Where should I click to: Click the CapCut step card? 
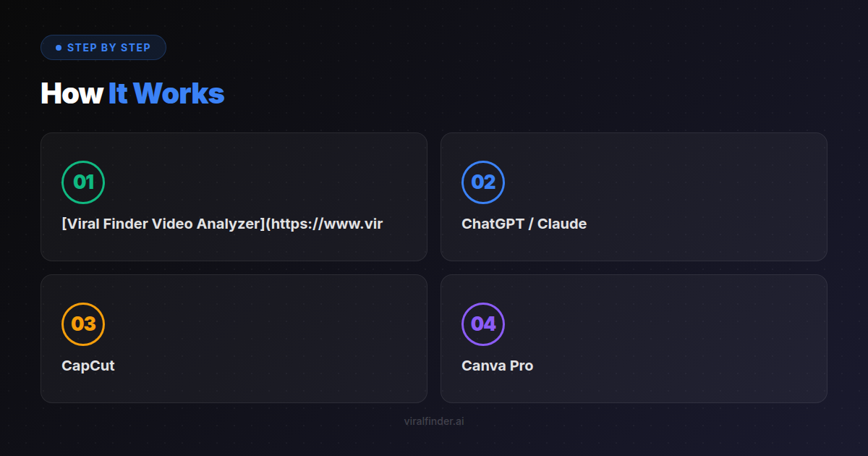coord(234,338)
